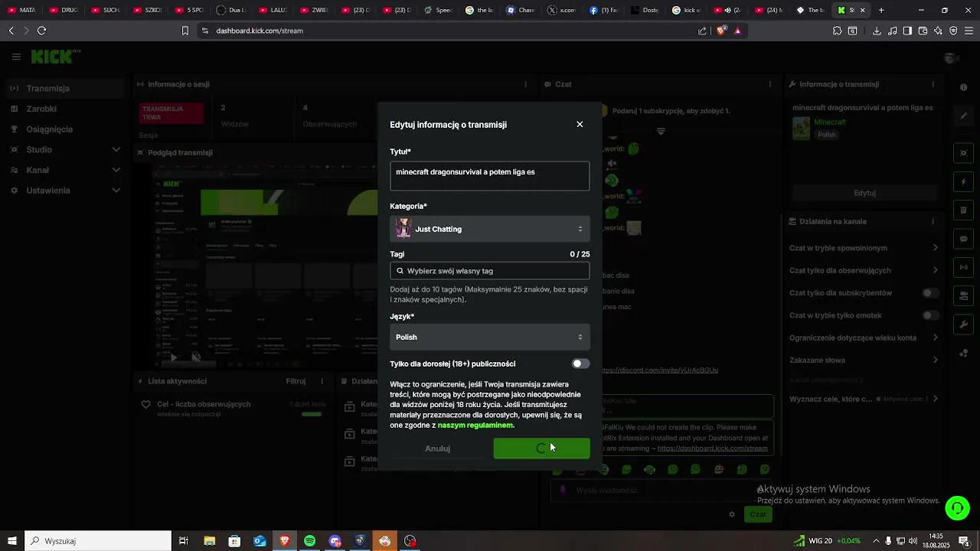Image resolution: width=980 pixels, height=551 pixels.
Task: Click the stream title text field
Action: [490, 175]
